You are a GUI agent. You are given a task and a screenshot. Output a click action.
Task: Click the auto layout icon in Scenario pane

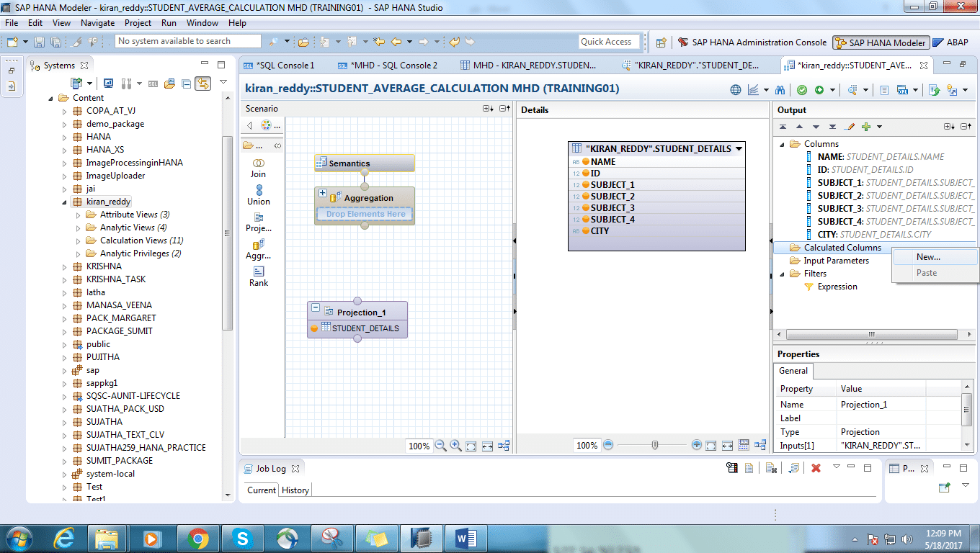click(504, 446)
